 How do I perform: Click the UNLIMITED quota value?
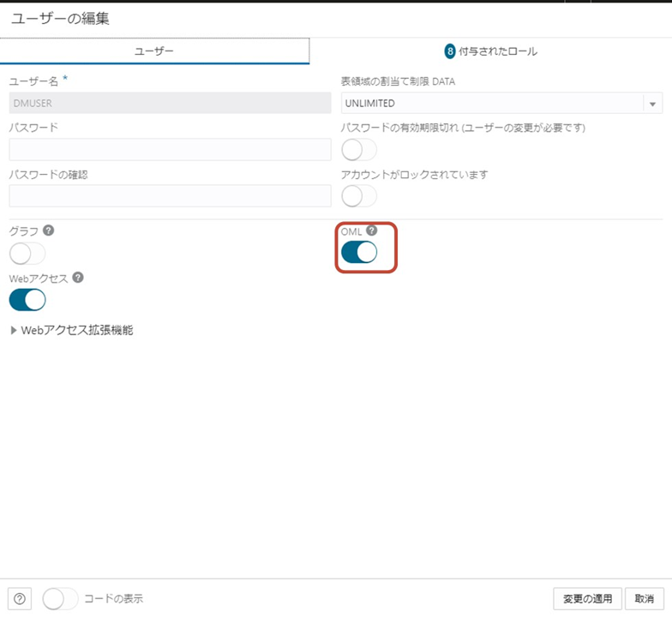(370, 103)
